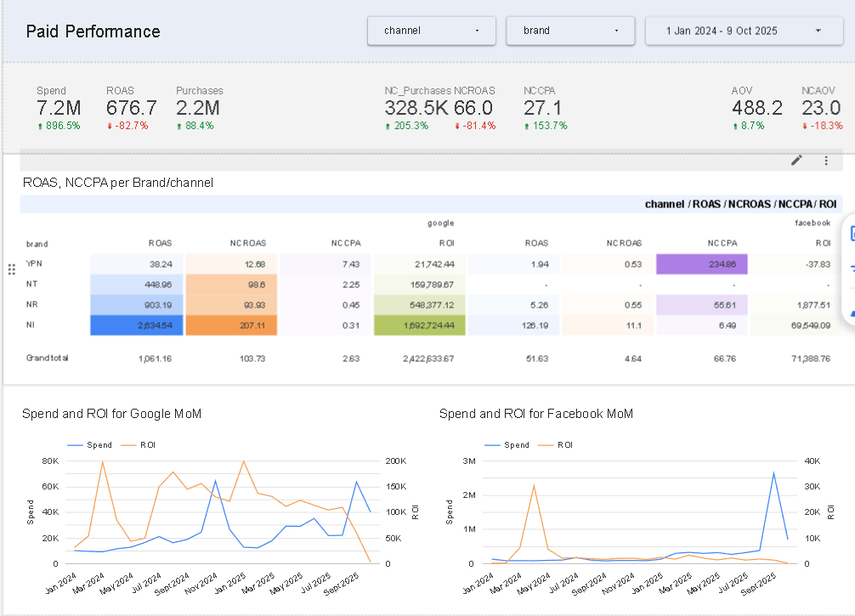Click the facebook NCCPA column header

tap(722, 243)
